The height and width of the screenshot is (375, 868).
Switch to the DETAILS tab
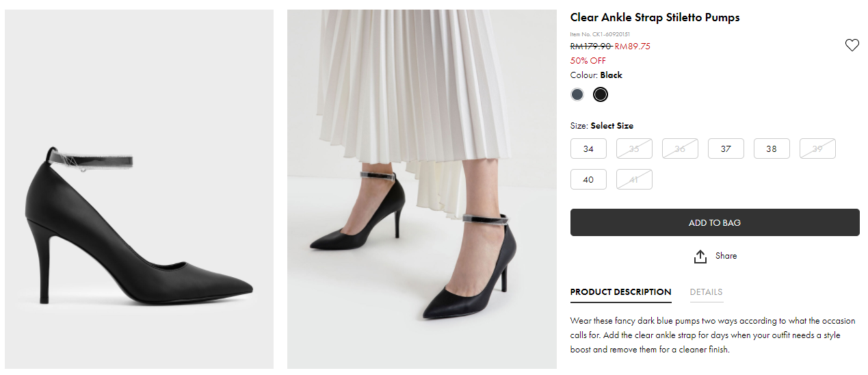pos(706,292)
